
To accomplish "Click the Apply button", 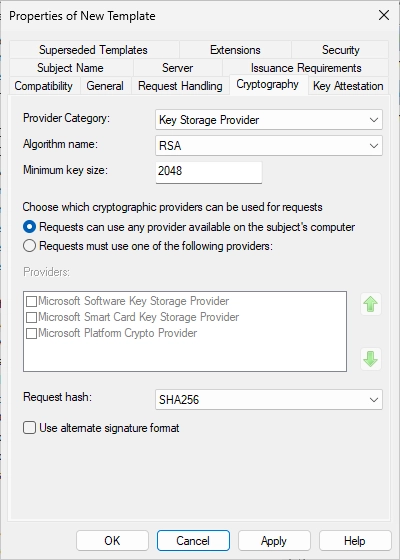I will pyautogui.click(x=274, y=541).
